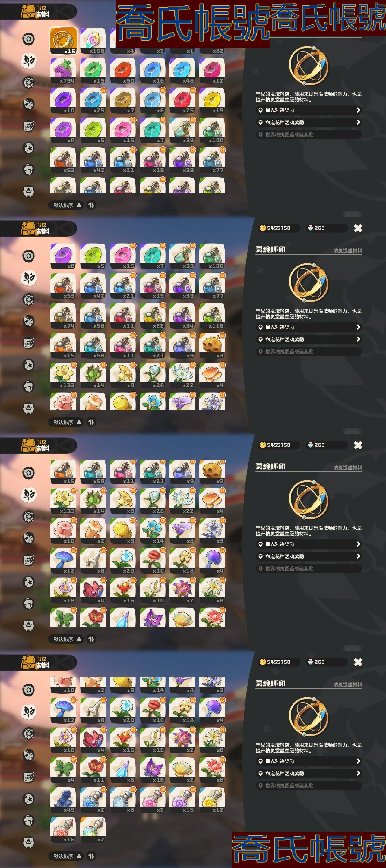This screenshot has height=868, width=386.
Task: Select the golden soul ring item x16
Action: click(63, 41)
